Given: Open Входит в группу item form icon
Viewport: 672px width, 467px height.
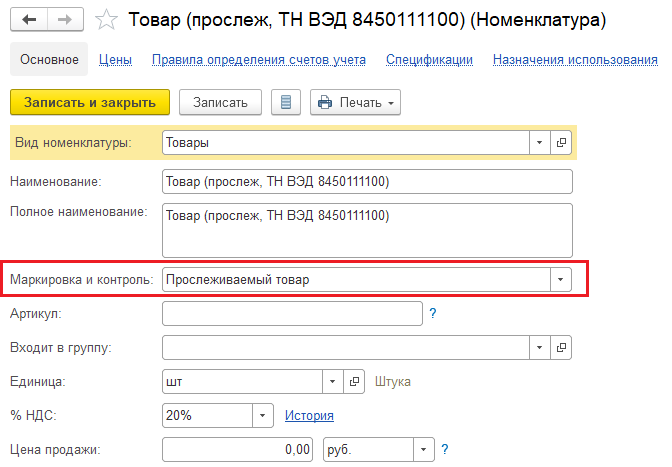Looking at the screenshot, I should (x=561, y=347).
